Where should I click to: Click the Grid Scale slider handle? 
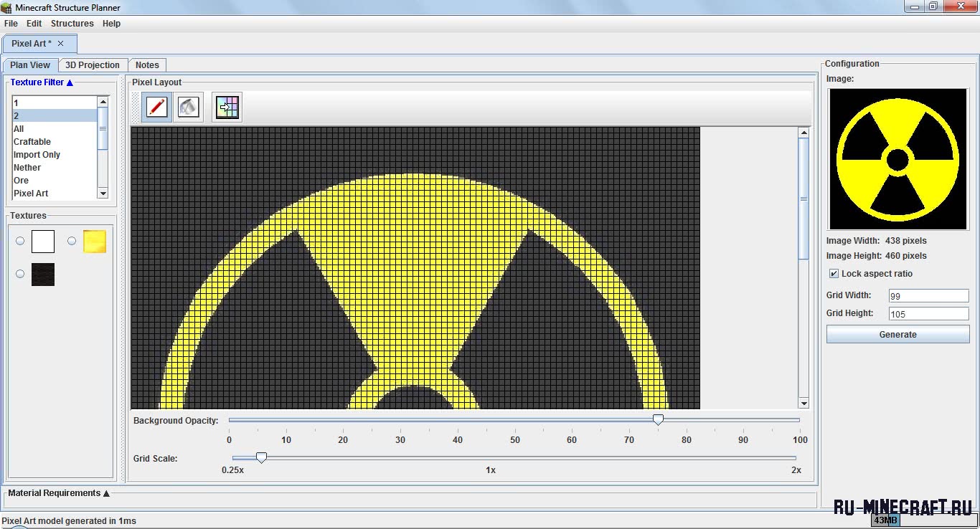tap(262, 457)
